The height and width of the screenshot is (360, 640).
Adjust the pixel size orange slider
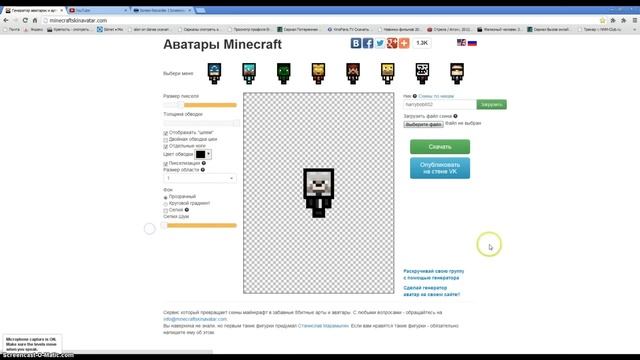[200, 105]
